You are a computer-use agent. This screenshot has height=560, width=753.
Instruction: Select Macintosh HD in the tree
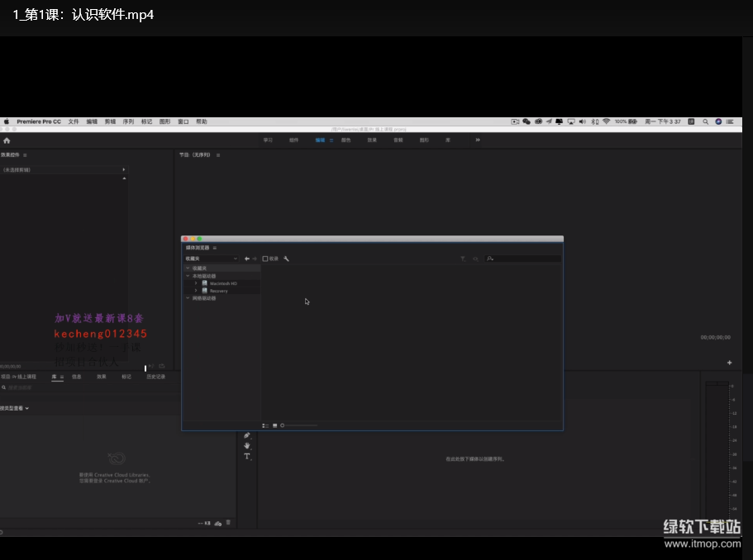(x=223, y=283)
